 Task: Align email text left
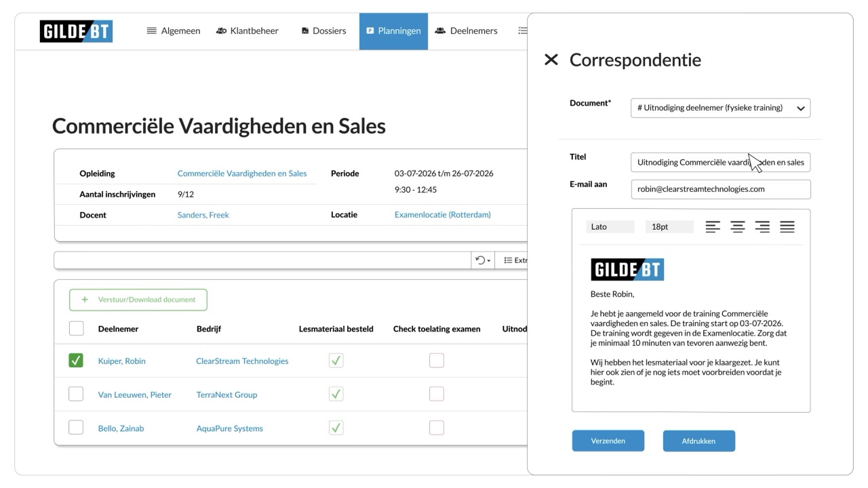(x=713, y=227)
